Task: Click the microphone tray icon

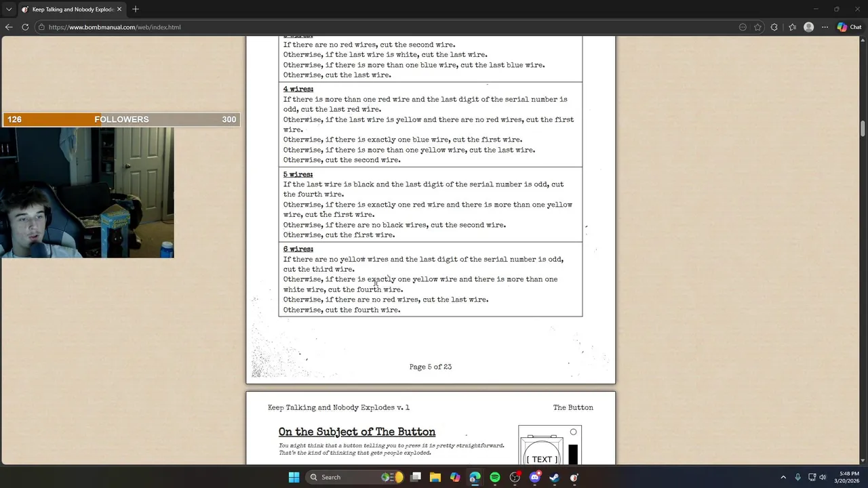Action: 798,477
